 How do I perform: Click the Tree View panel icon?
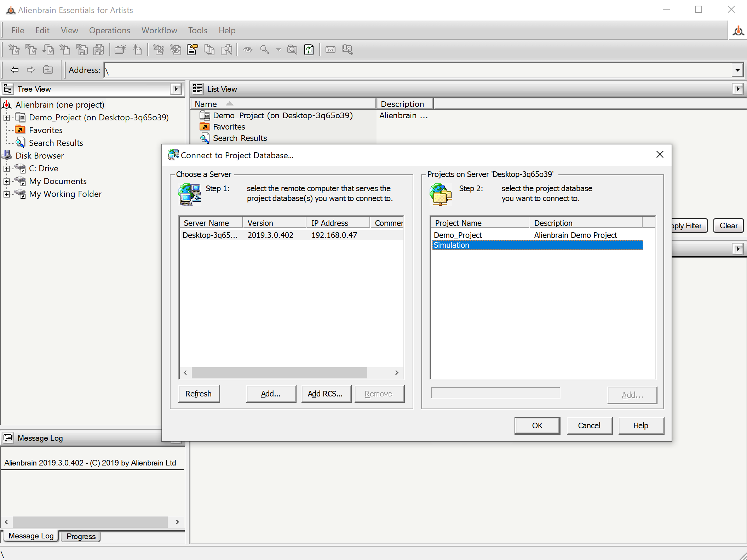(8, 89)
